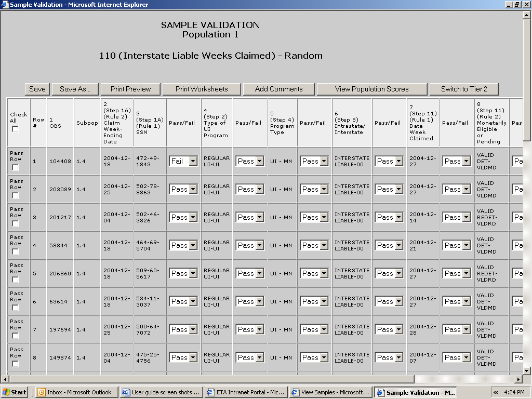532x399 pixels.
Task: Switch to Inbox - Microsoft Outlook taskbar item
Action: tap(75, 392)
